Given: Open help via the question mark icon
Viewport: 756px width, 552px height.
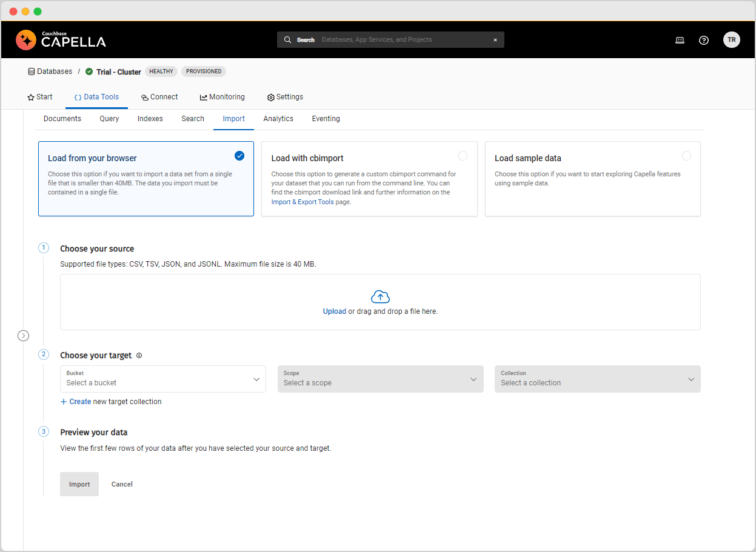Looking at the screenshot, I should [x=704, y=40].
